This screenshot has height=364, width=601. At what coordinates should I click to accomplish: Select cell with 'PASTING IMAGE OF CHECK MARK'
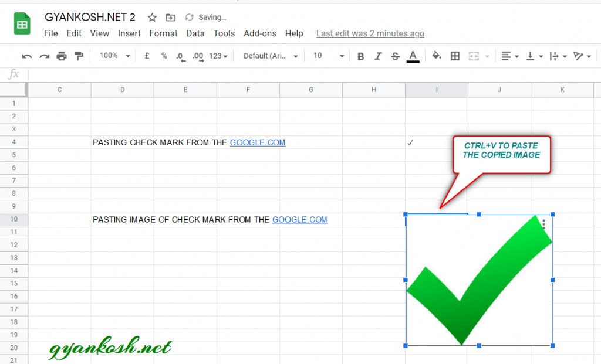click(122, 220)
